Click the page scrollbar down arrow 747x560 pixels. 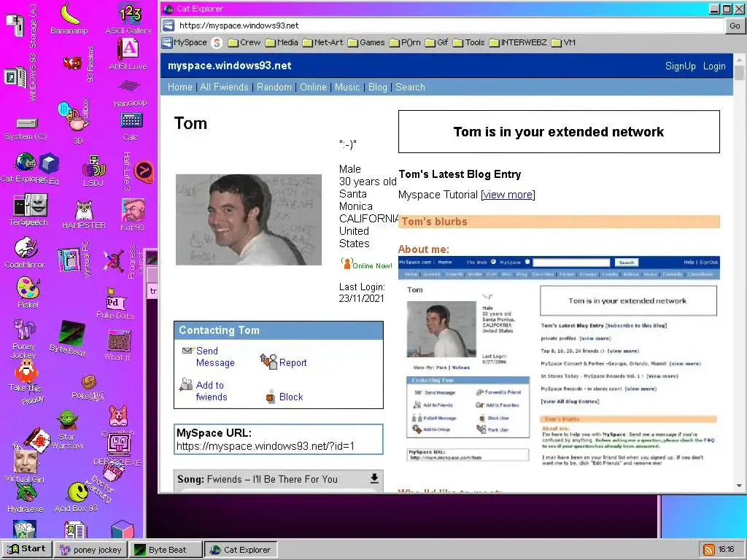click(740, 486)
